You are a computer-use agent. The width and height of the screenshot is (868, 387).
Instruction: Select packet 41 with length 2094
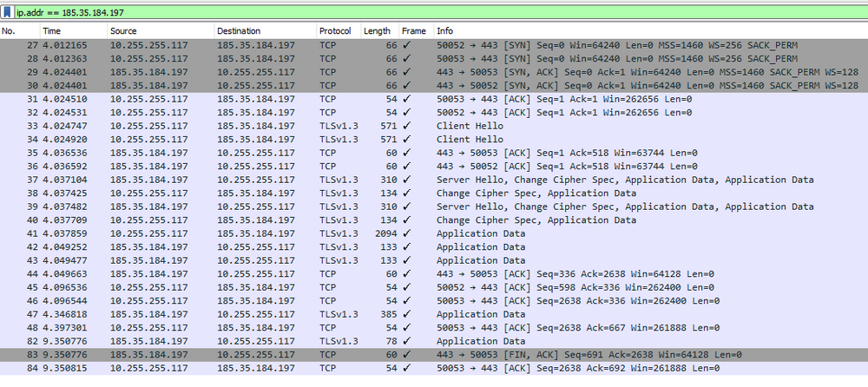pos(434,233)
